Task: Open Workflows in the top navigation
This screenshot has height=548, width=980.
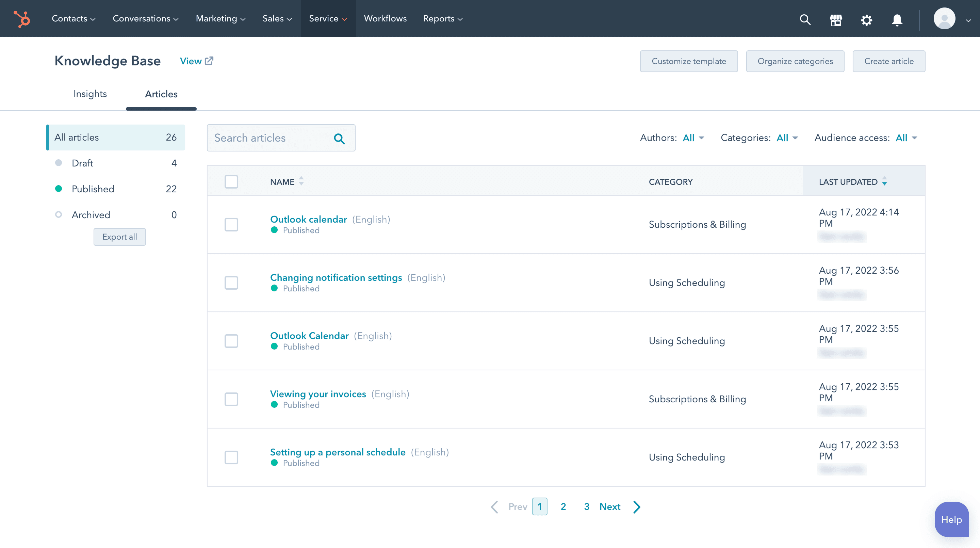Action: coord(385,19)
